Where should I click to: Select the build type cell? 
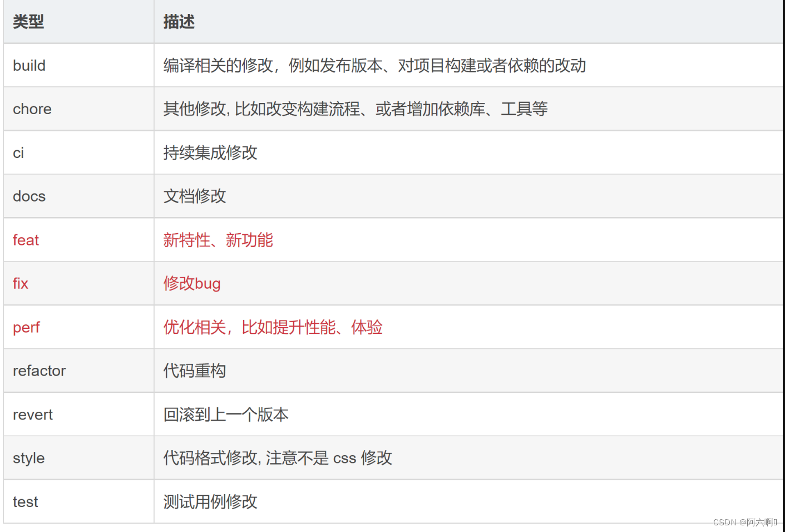coord(28,65)
